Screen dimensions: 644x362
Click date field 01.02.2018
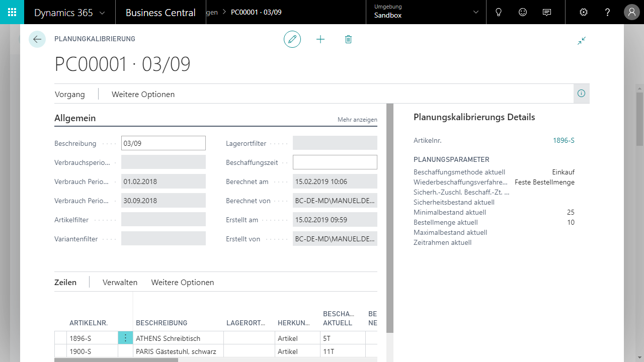[164, 182]
